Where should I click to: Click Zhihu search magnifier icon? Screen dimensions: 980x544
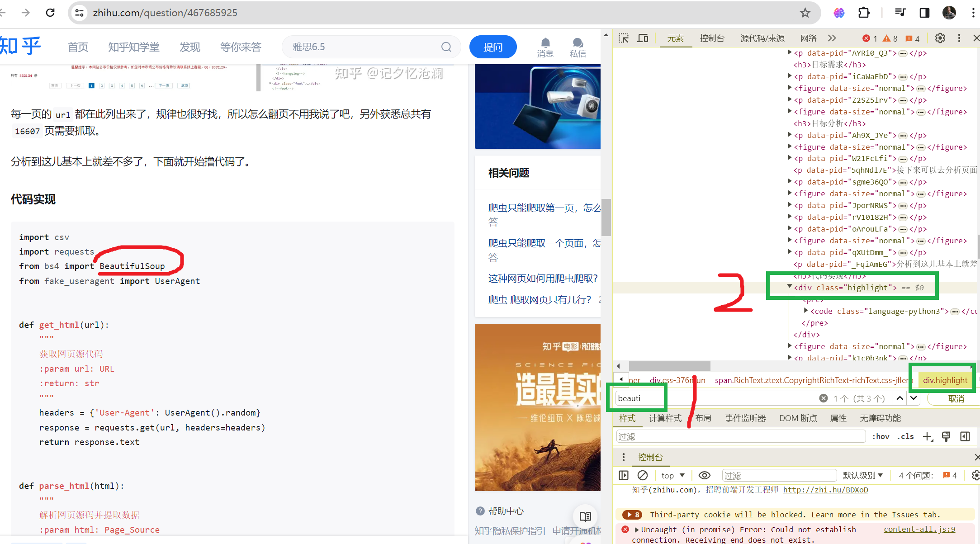(x=446, y=47)
